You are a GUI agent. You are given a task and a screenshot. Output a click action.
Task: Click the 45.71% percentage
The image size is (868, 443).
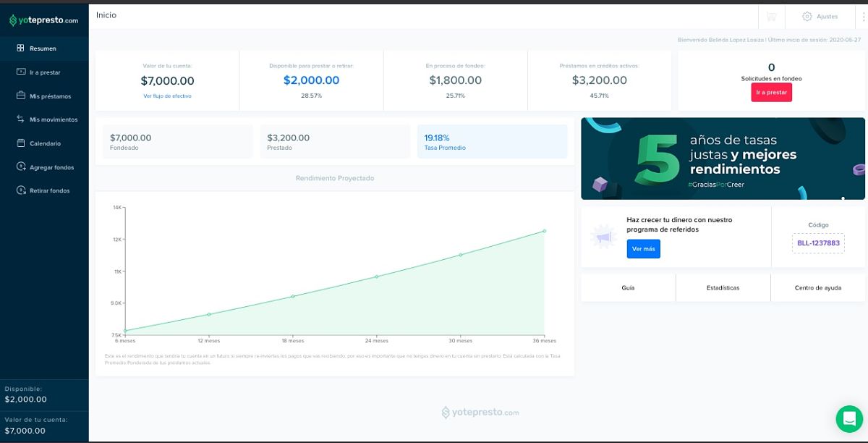[x=599, y=96]
